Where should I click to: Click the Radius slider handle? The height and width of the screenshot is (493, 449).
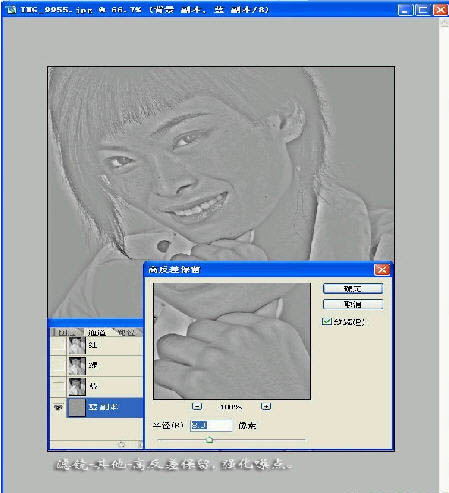pyautogui.click(x=209, y=440)
